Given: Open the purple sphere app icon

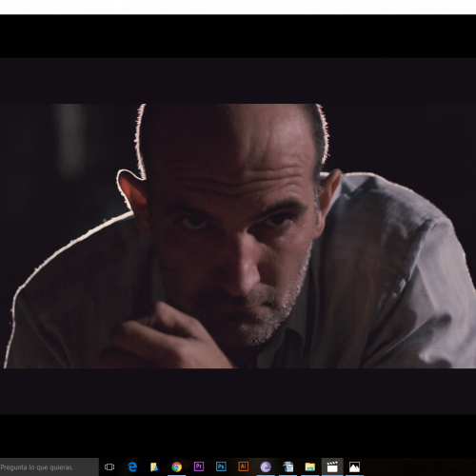Looking at the screenshot, I should [266, 466].
